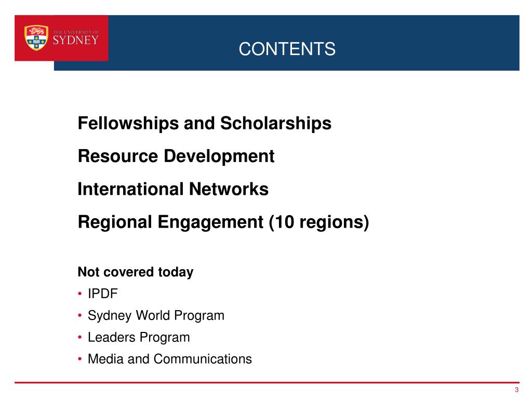Viewport: 532px width, 399px height.
Task: Click the red logo background block
Action: 61,38
